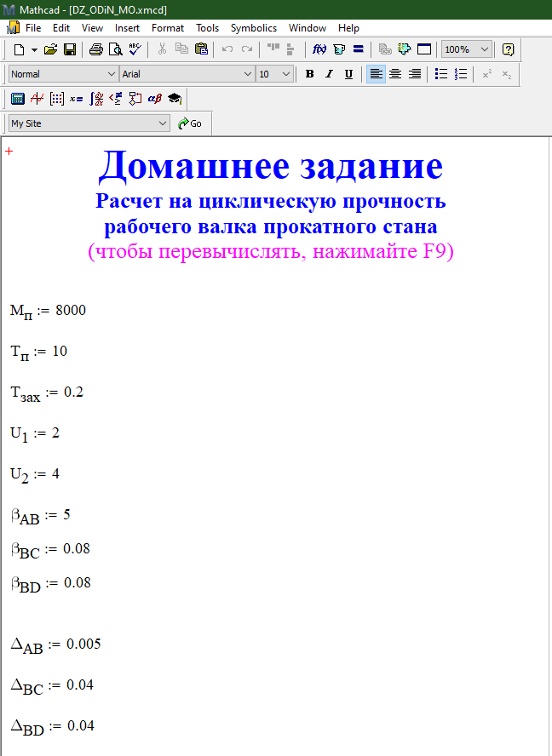This screenshot has width=552, height=756.
Task: Select Align Left text alignment
Action: [x=376, y=74]
